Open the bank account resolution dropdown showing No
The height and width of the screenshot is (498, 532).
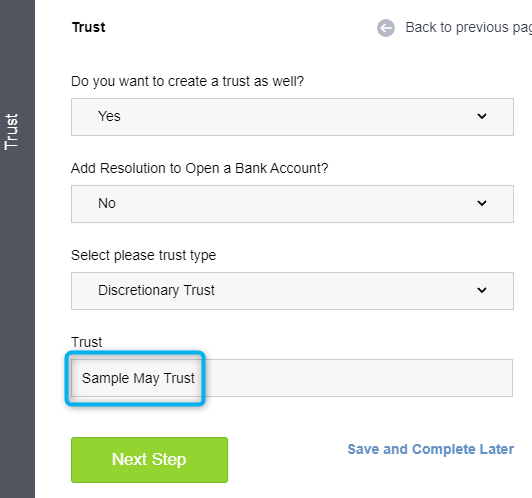click(292, 204)
